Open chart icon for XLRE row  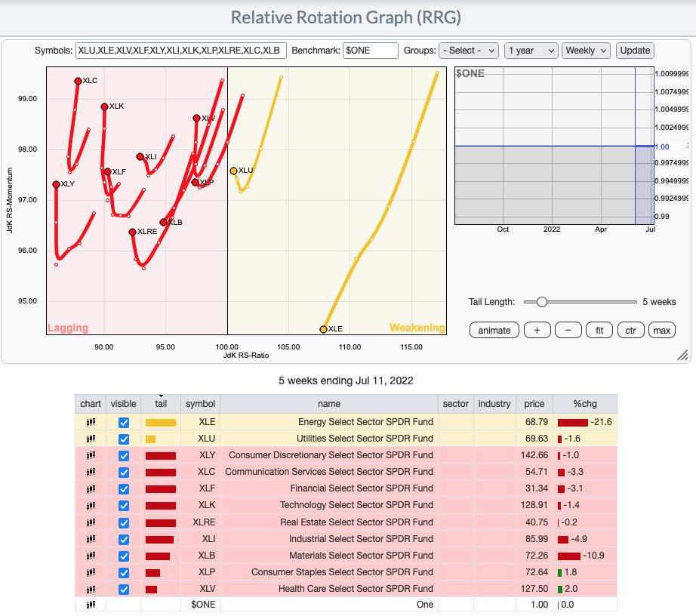(91, 522)
